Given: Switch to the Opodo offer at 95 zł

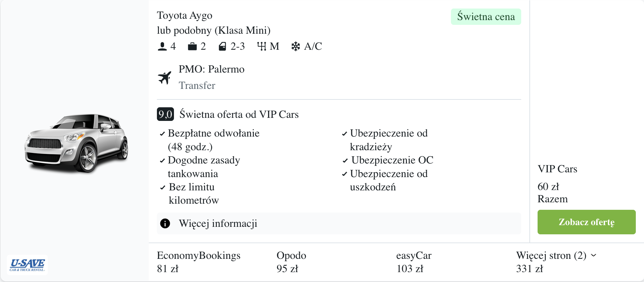Looking at the screenshot, I should pos(291,262).
